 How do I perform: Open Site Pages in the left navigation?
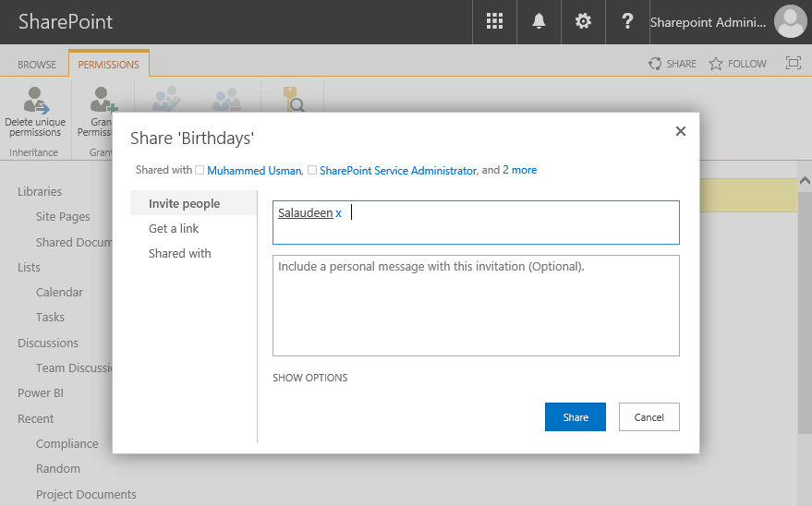point(63,217)
